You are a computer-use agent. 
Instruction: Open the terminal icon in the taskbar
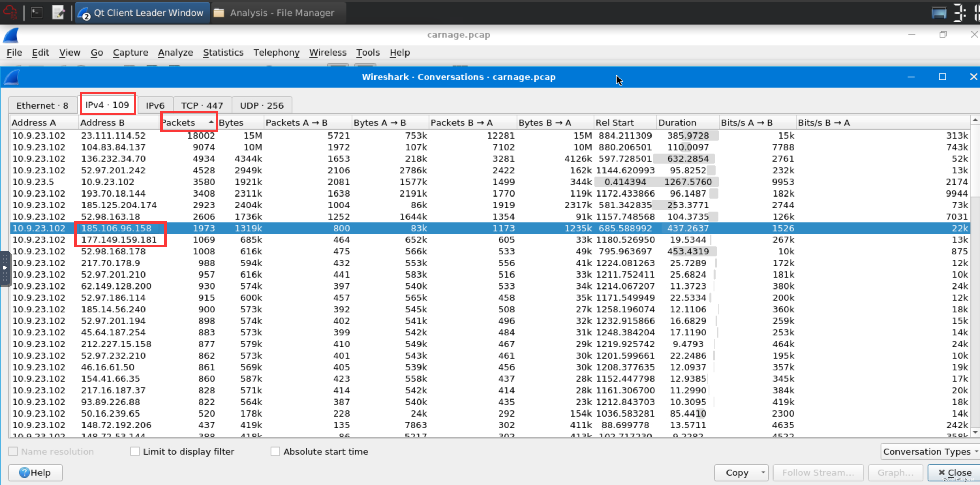[36, 13]
